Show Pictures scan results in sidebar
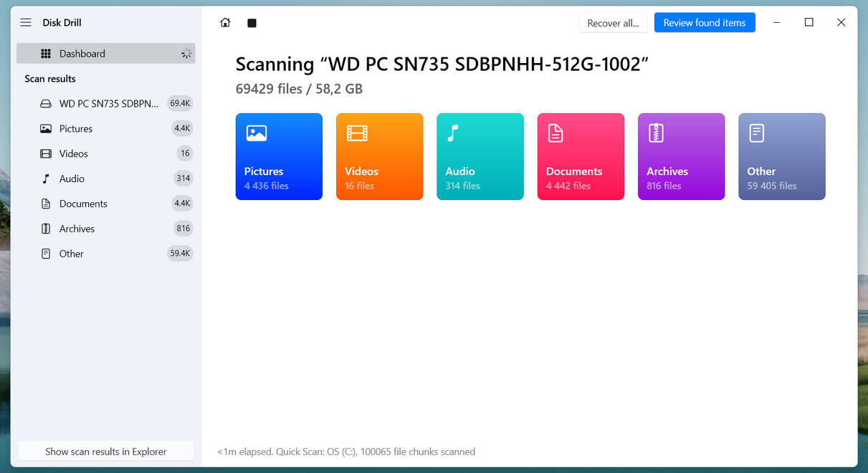Image resolution: width=868 pixels, height=473 pixels. point(106,129)
